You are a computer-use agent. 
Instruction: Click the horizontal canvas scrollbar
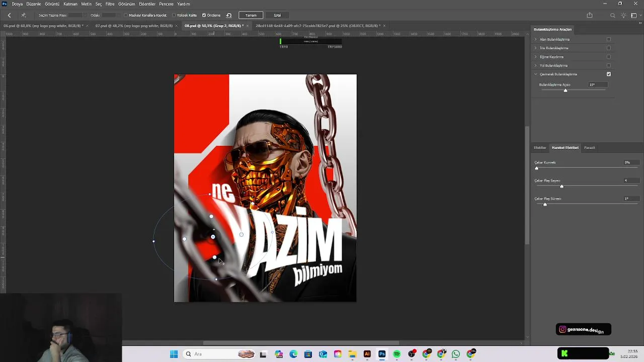[x=301, y=343]
